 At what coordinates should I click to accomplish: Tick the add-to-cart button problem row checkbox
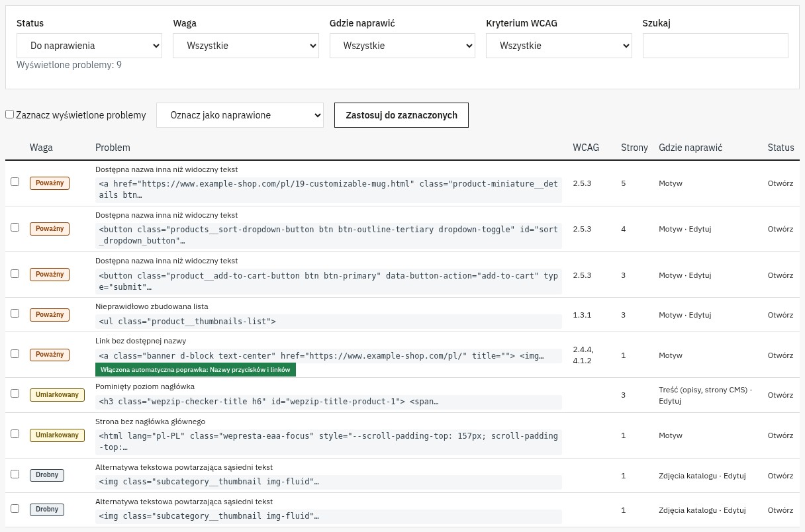click(x=15, y=273)
